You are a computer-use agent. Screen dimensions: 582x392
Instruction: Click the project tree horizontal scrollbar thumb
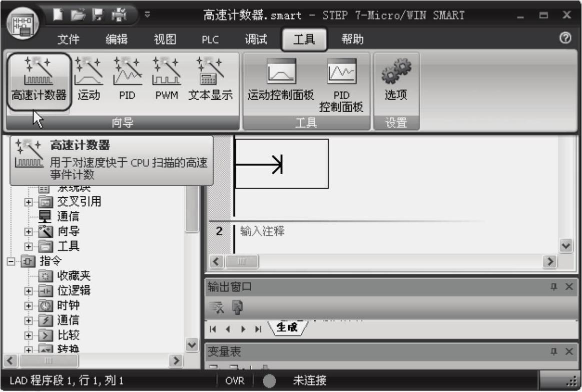point(49,360)
